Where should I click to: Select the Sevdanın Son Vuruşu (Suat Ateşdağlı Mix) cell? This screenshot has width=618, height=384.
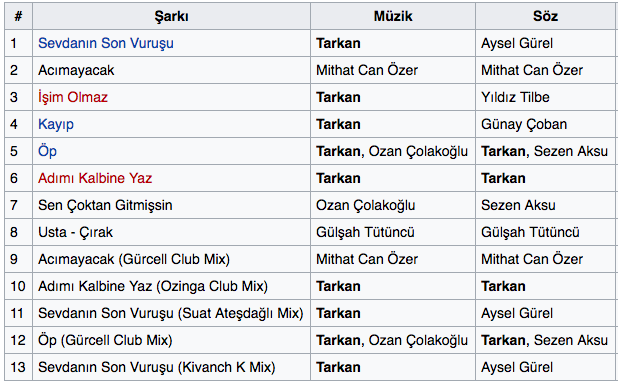[x=171, y=313]
